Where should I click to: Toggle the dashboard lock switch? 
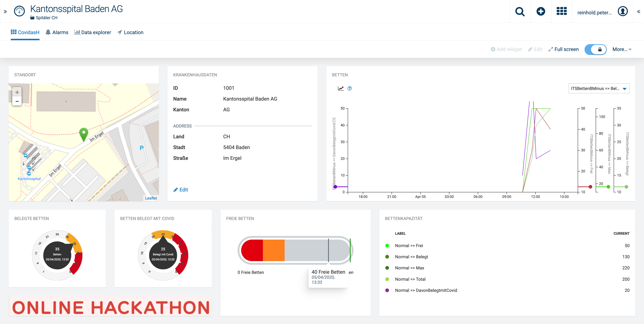click(595, 49)
